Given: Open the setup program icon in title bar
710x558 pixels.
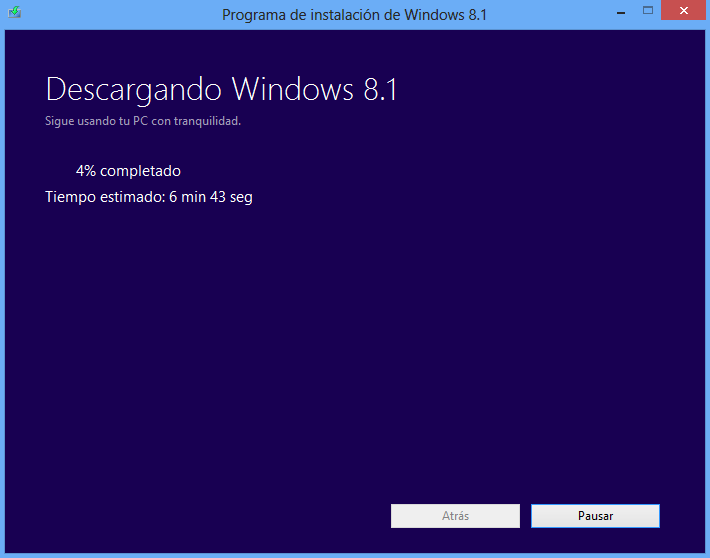Looking at the screenshot, I should 14,12.
